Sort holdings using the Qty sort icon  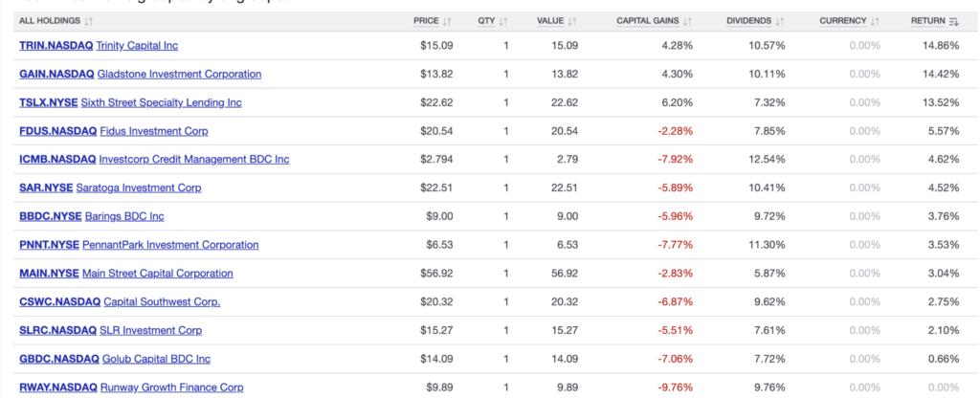[503, 20]
